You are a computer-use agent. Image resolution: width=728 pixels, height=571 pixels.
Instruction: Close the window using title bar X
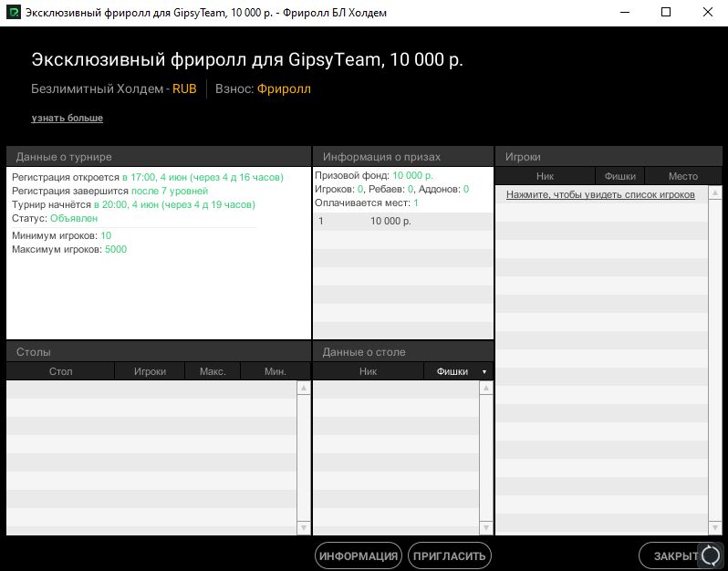coord(708,12)
